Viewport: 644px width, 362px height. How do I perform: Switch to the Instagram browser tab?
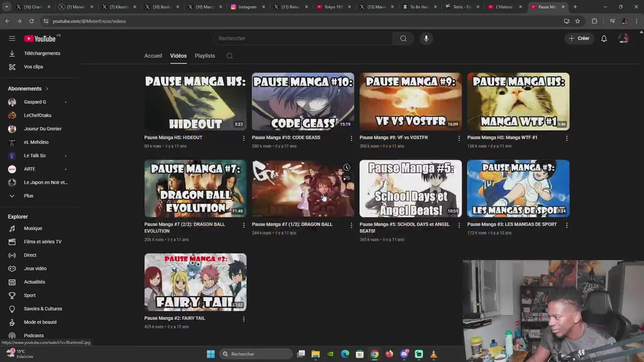tap(247, 7)
